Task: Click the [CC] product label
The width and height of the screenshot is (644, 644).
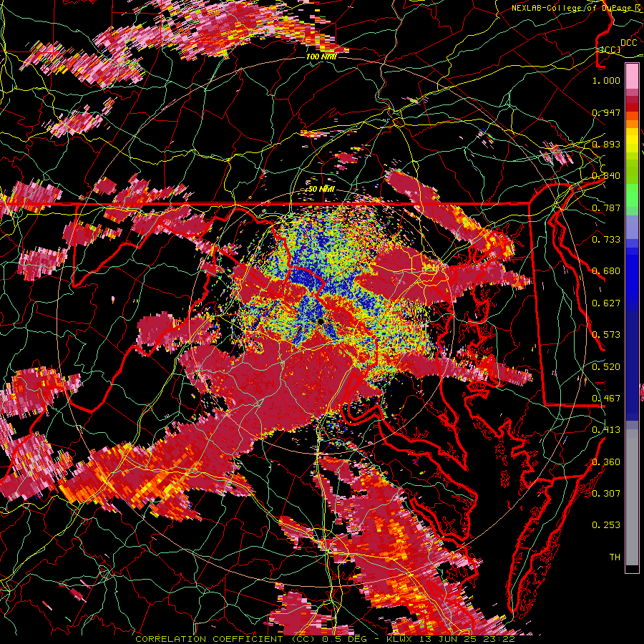Action: 611,49
